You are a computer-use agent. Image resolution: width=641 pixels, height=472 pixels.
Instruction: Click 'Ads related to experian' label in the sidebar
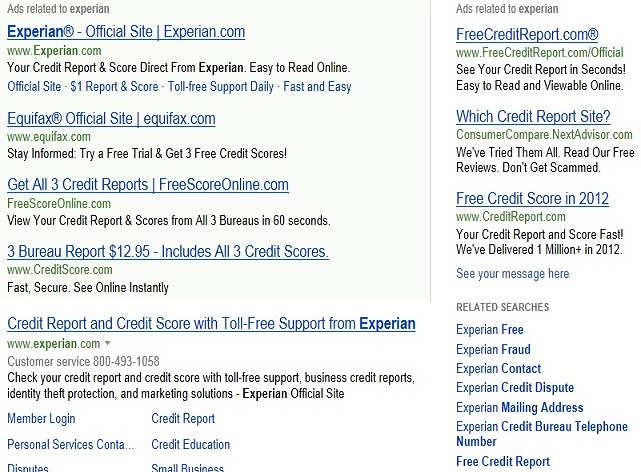point(507,9)
